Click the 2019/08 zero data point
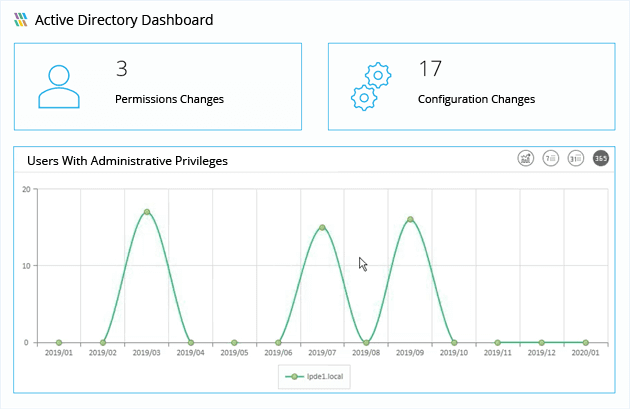Screen dimensions: 630x409 366,343
